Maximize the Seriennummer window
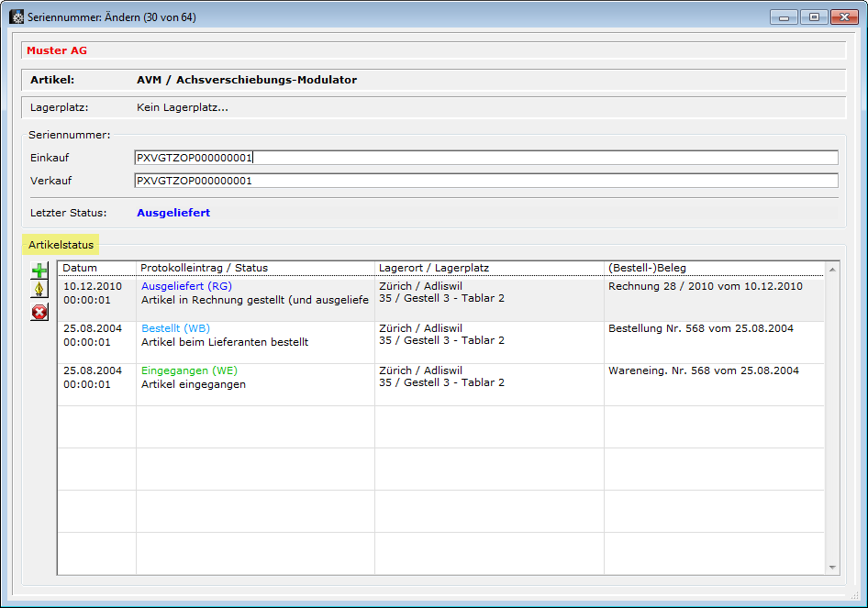This screenshot has height=608, width=868. [813, 17]
